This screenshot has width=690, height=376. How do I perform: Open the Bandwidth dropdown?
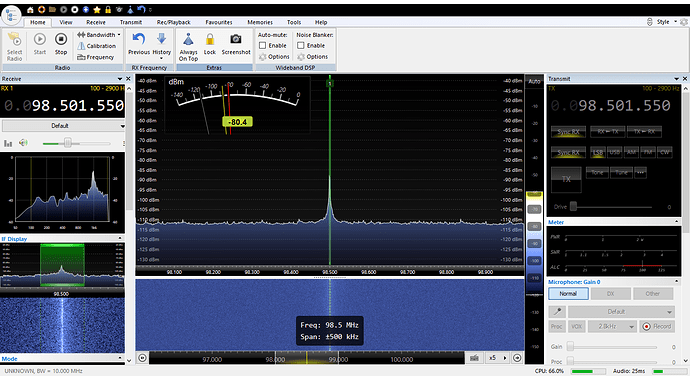pos(99,34)
